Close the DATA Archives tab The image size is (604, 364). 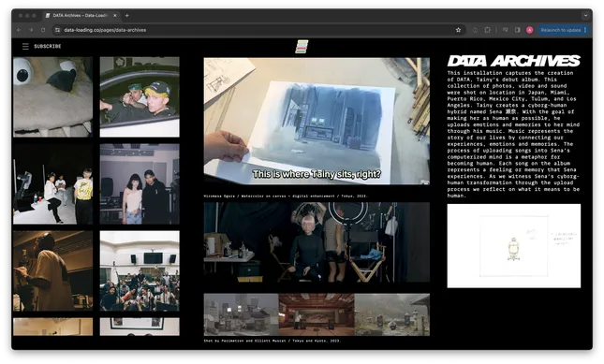coord(115,15)
